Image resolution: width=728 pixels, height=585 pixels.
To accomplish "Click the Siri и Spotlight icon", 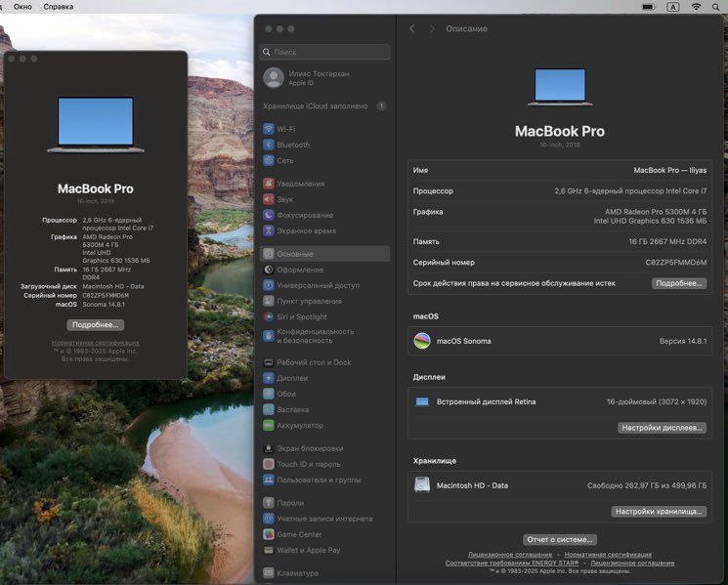I will pyautogui.click(x=269, y=316).
